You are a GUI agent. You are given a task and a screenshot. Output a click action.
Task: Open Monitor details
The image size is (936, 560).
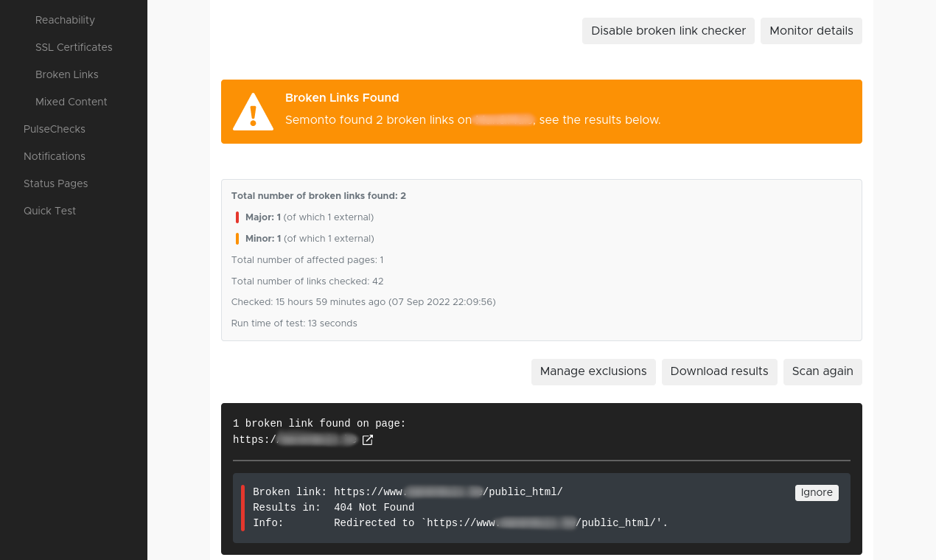[811, 31]
